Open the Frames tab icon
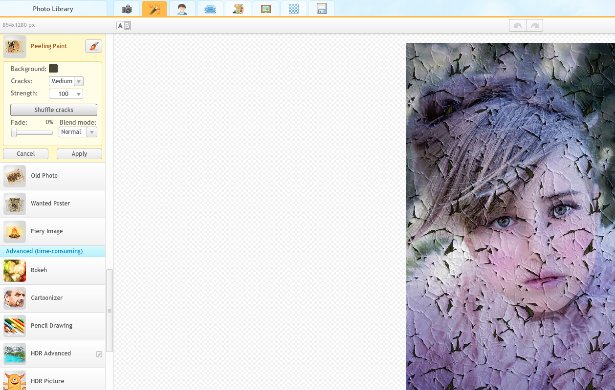Image resolution: width=615 pixels, height=390 pixels. pos(266,9)
